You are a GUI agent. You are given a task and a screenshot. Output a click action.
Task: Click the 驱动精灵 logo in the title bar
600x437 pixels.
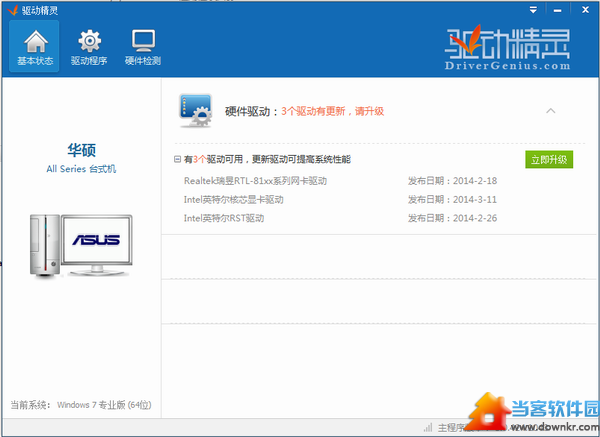tap(33, 10)
